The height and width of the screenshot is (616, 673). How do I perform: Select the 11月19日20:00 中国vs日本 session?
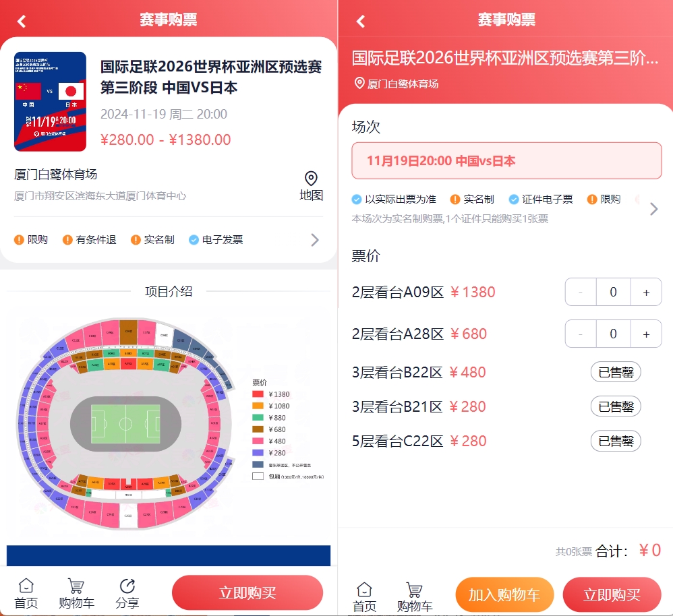pyautogui.click(x=506, y=161)
